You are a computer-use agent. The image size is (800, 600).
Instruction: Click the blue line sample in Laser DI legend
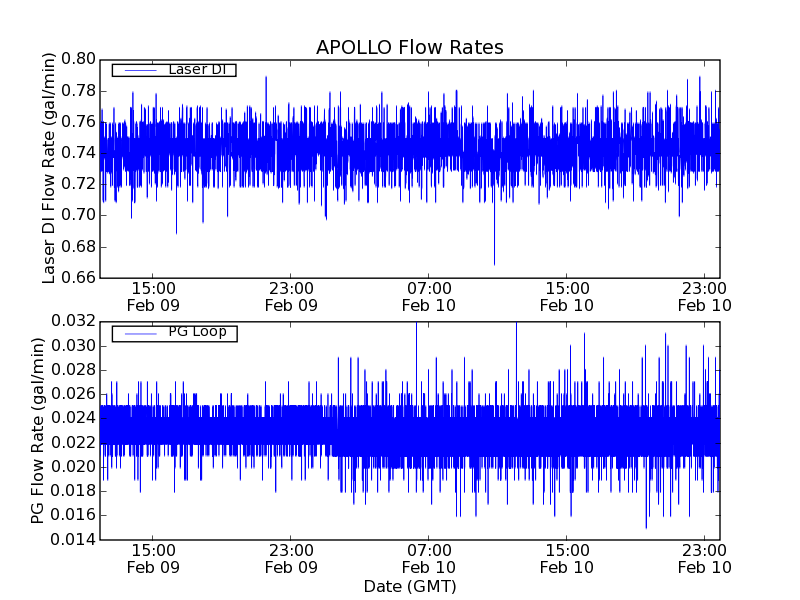click(x=140, y=70)
